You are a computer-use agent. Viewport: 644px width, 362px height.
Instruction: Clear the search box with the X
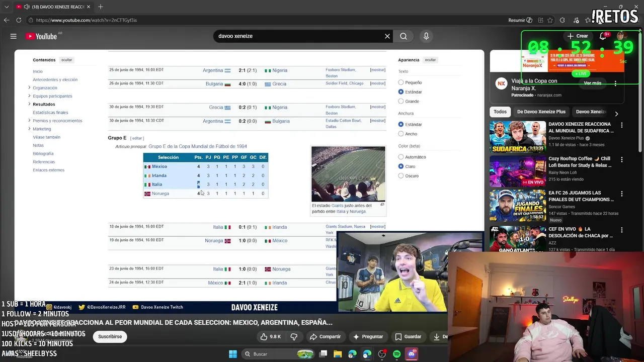387,36
